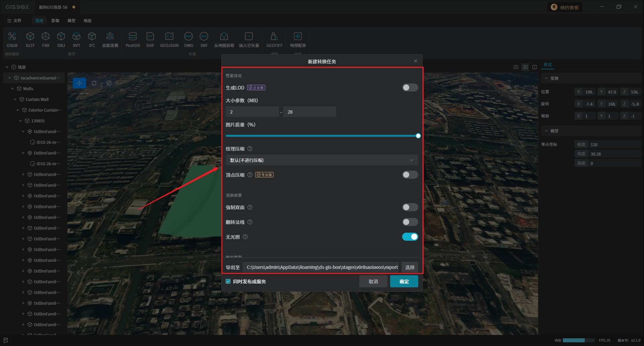Click the 确定 button to confirm
Image resolution: width=644 pixels, height=346 pixels.
[x=404, y=282]
